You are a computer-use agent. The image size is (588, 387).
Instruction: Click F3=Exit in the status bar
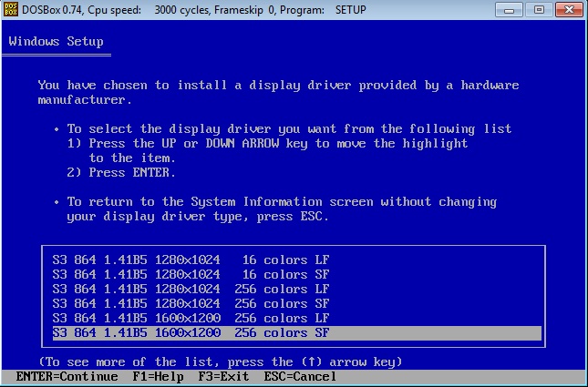[x=223, y=376]
